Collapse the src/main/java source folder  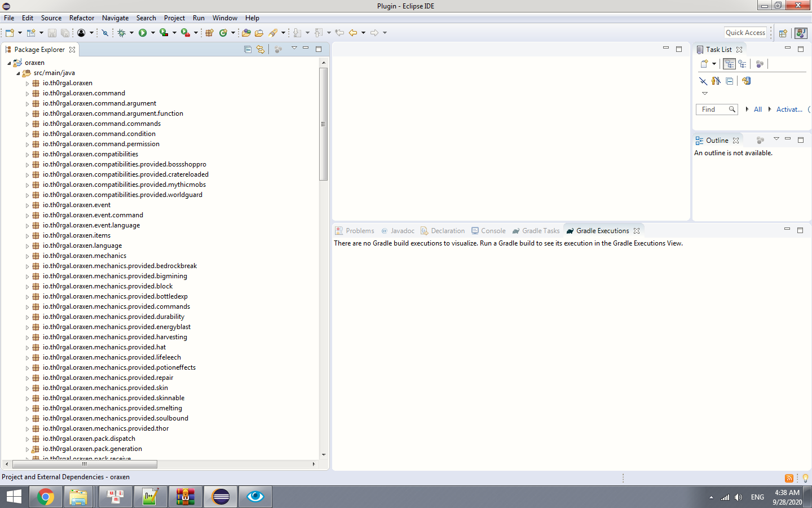point(18,73)
